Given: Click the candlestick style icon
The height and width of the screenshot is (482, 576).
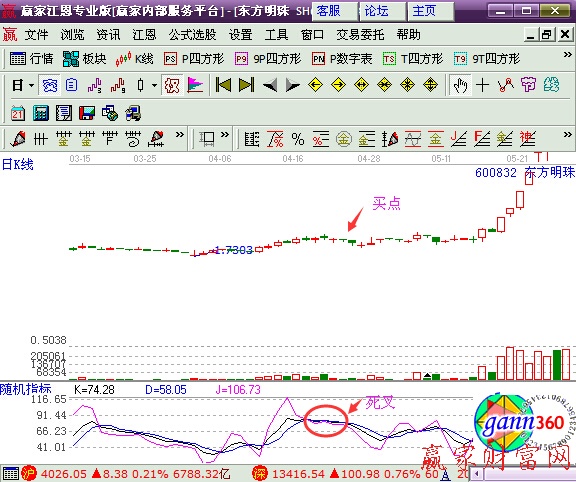Looking at the screenshot, I should (x=140, y=85).
